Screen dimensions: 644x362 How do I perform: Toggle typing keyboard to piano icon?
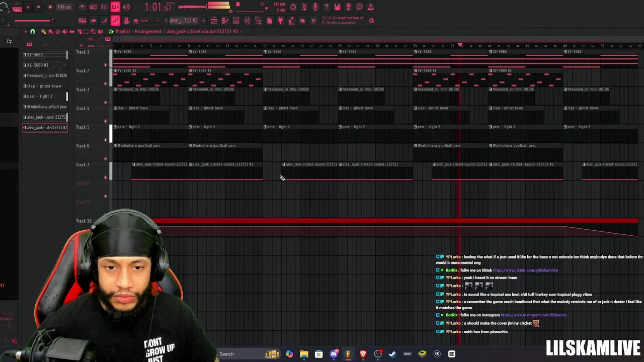(x=82, y=21)
